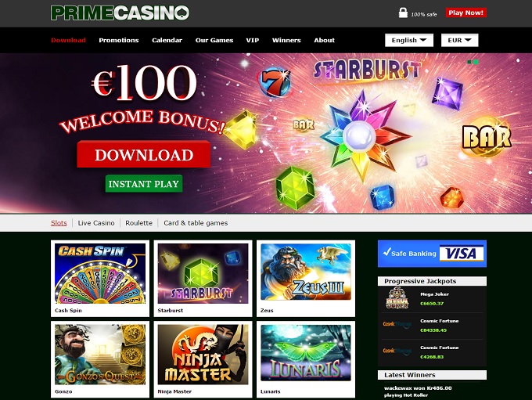The width and height of the screenshot is (532, 400).
Task: Select the first banner slide indicator dot
Action: pos(469,62)
